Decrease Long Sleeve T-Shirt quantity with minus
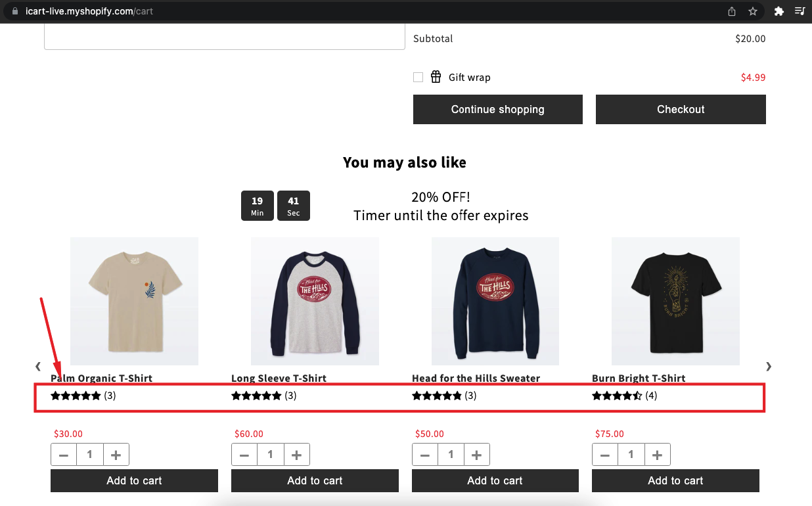 [244, 455]
